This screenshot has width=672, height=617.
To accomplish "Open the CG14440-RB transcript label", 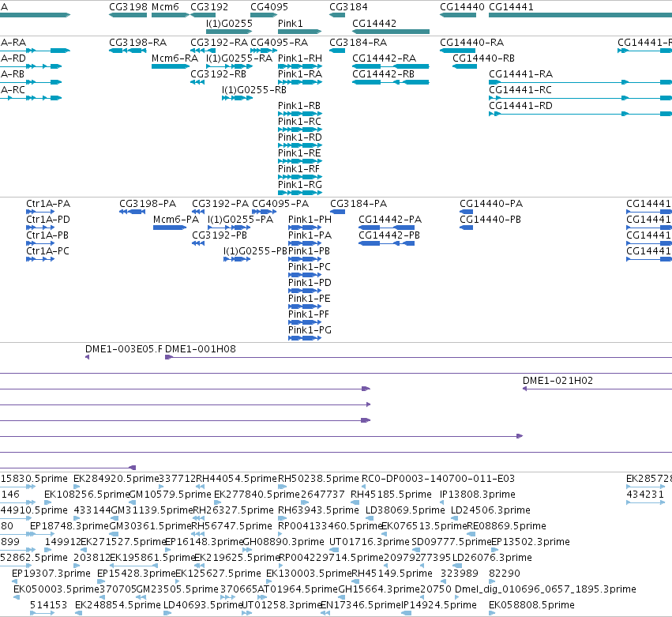I will [x=483, y=58].
